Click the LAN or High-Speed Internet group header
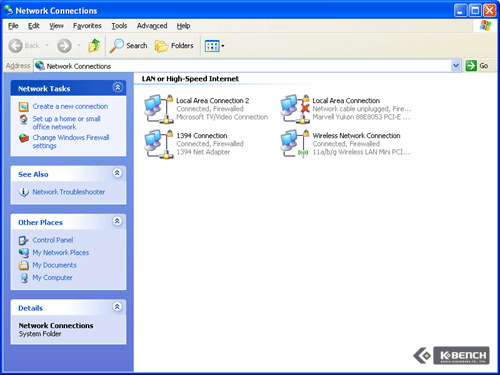Screen dimensions: 500x375 tap(190, 79)
